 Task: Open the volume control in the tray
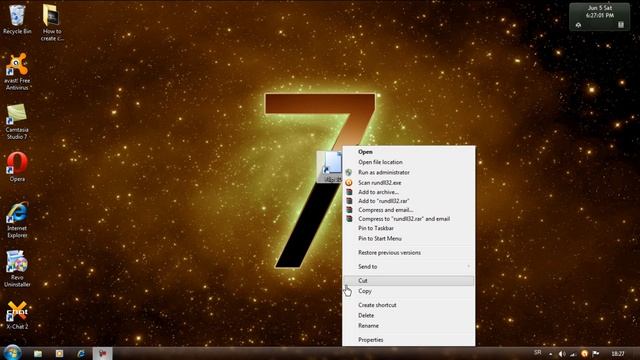(562, 354)
